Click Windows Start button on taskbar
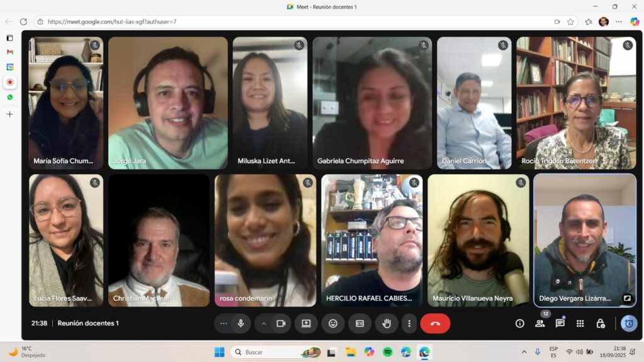Viewport: 644px width, 362px height. 219,352
